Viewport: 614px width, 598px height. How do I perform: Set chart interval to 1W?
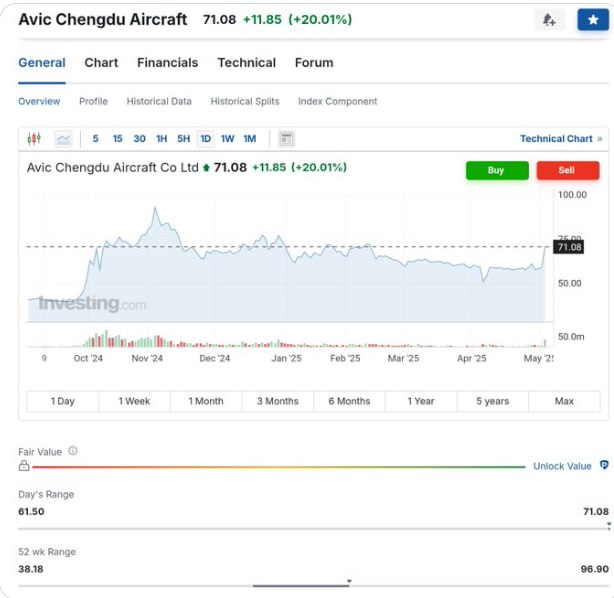tap(228, 139)
